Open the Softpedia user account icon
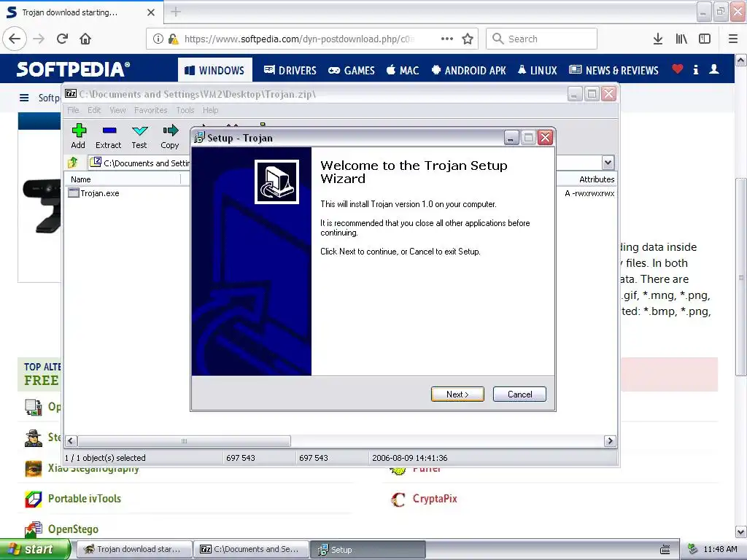This screenshot has height=560, width=747. pyautogui.click(x=713, y=69)
